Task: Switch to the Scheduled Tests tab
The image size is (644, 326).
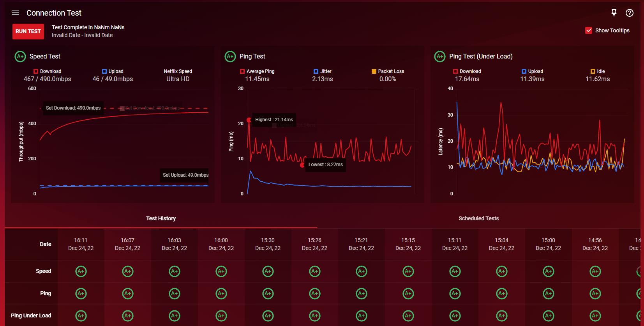Action: click(479, 218)
